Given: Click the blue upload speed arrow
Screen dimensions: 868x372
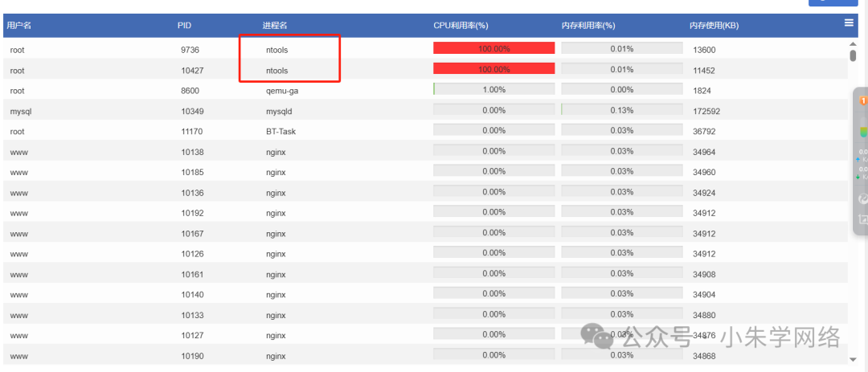Looking at the screenshot, I should [x=858, y=159].
